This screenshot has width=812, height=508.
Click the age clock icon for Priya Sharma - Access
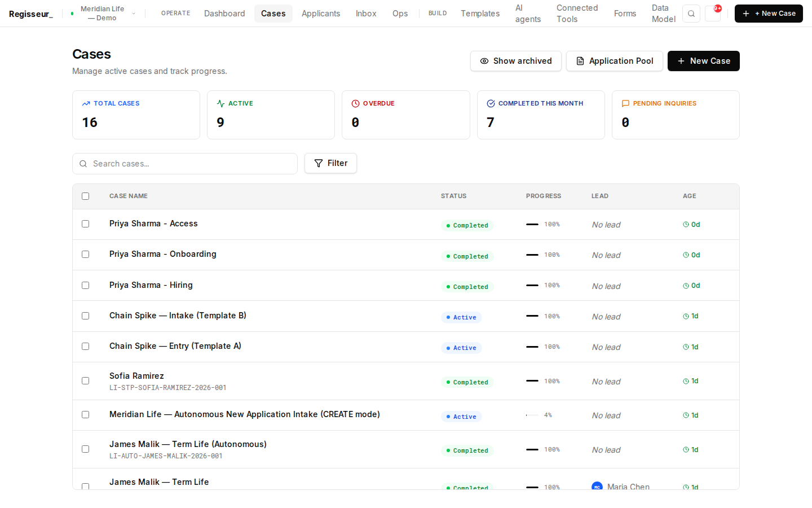686,225
